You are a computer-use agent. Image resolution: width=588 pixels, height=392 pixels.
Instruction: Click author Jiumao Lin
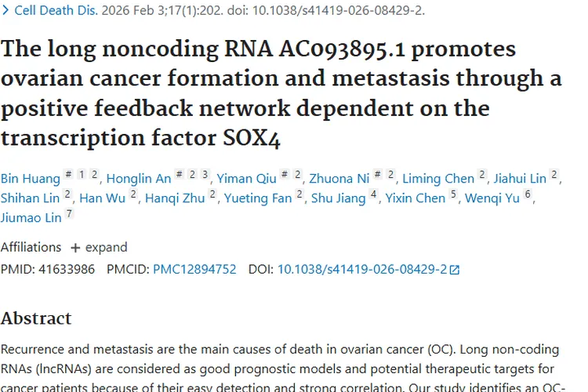(x=31, y=218)
